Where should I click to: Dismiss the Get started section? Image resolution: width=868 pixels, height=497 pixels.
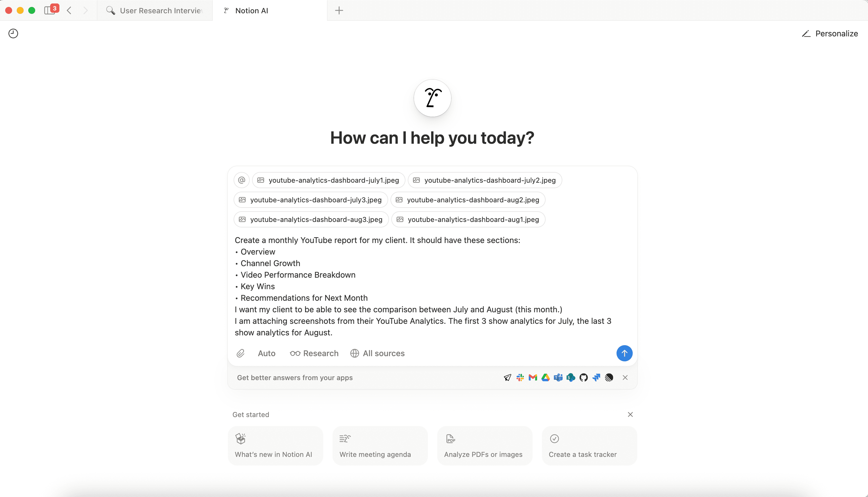tap(630, 414)
